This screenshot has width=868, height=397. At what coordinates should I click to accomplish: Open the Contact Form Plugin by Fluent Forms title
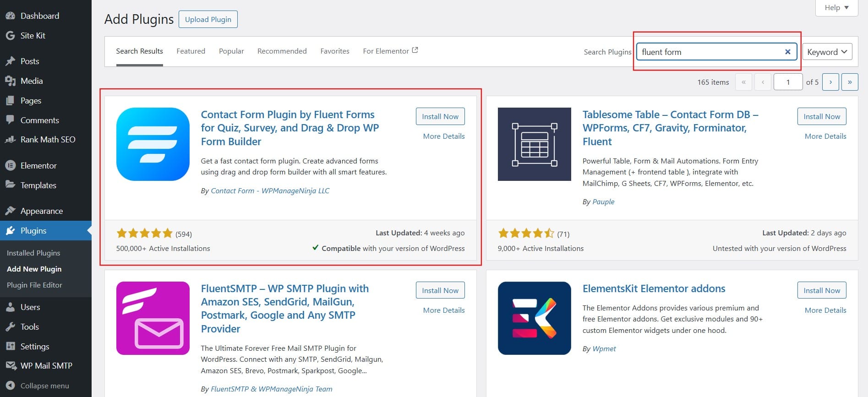(290, 128)
